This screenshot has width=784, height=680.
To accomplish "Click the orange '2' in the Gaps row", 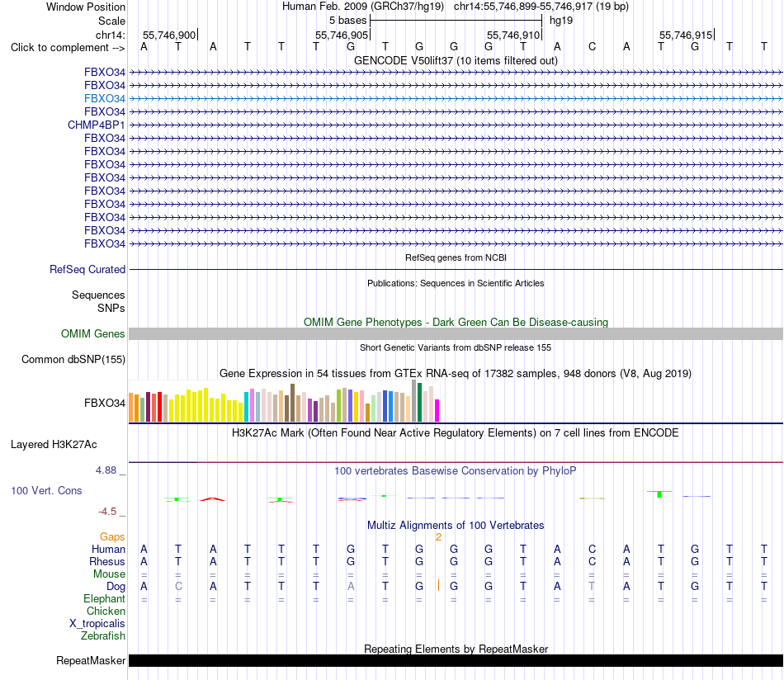I will 438,537.
